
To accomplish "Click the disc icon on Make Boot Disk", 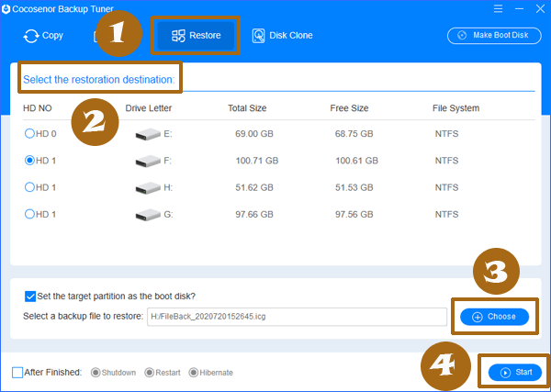I will [x=462, y=36].
